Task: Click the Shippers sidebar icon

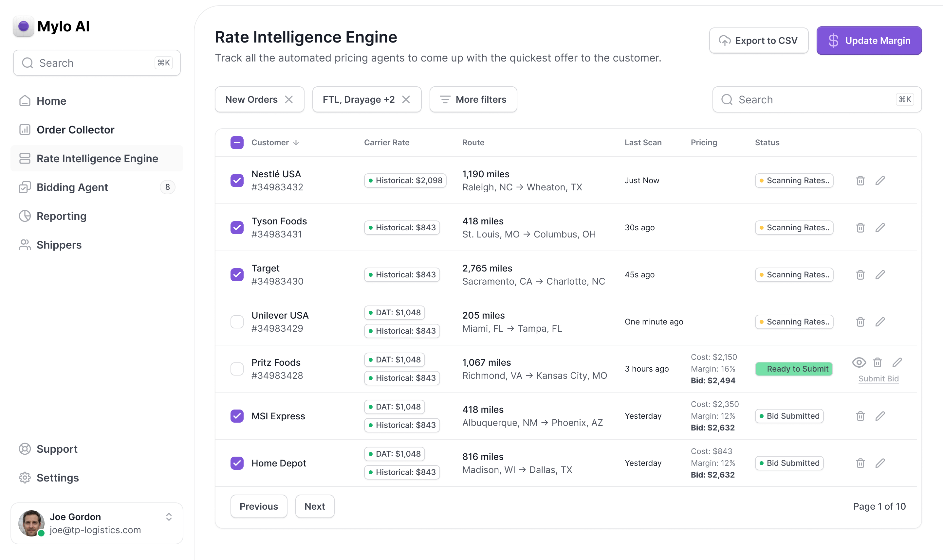Action: tap(25, 245)
